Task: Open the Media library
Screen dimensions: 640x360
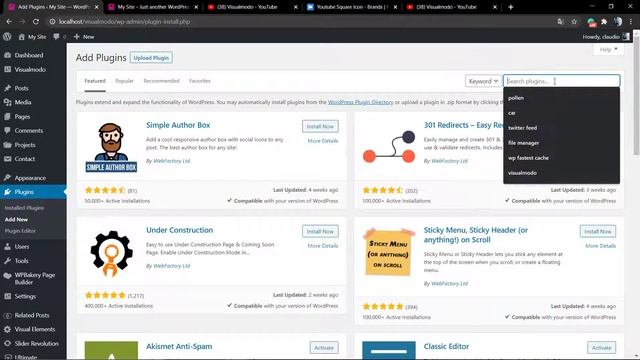Action: tap(22, 102)
